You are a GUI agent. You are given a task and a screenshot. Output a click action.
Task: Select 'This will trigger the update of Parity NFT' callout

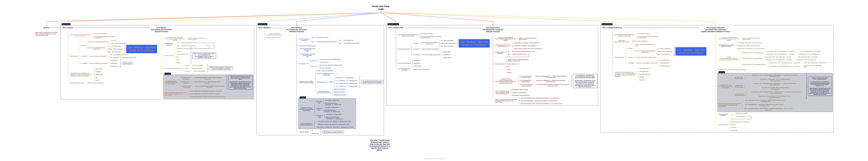pos(333,132)
